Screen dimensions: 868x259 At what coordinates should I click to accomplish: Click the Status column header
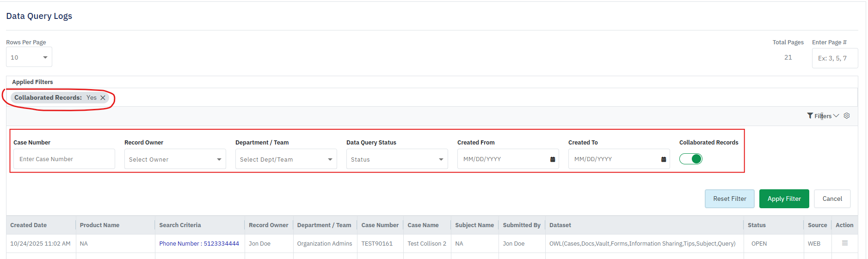pyautogui.click(x=757, y=225)
